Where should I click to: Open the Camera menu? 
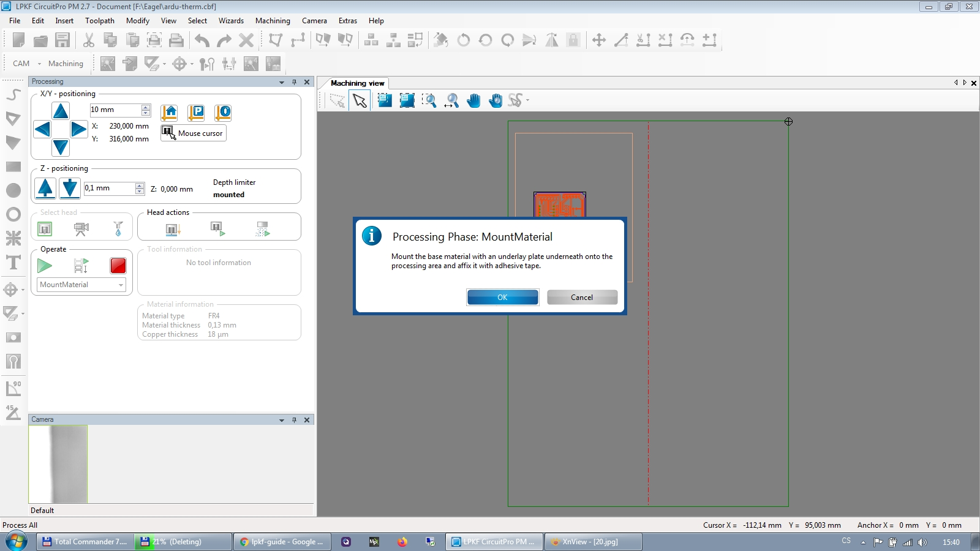coord(314,21)
